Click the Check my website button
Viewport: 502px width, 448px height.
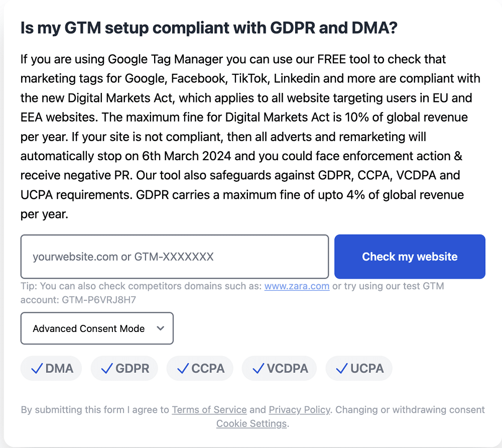tap(410, 257)
